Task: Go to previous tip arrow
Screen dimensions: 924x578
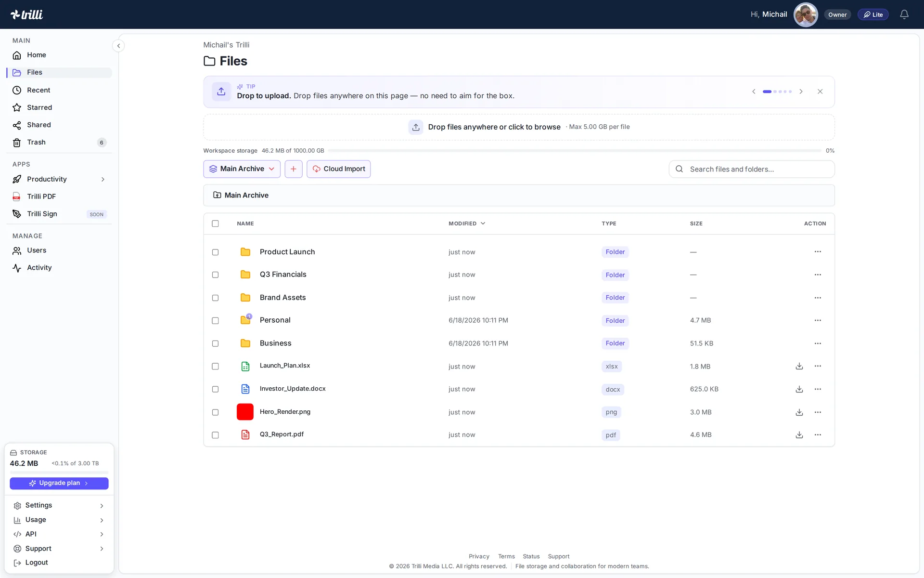Action: pyautogui.click(x=754, y=92)
